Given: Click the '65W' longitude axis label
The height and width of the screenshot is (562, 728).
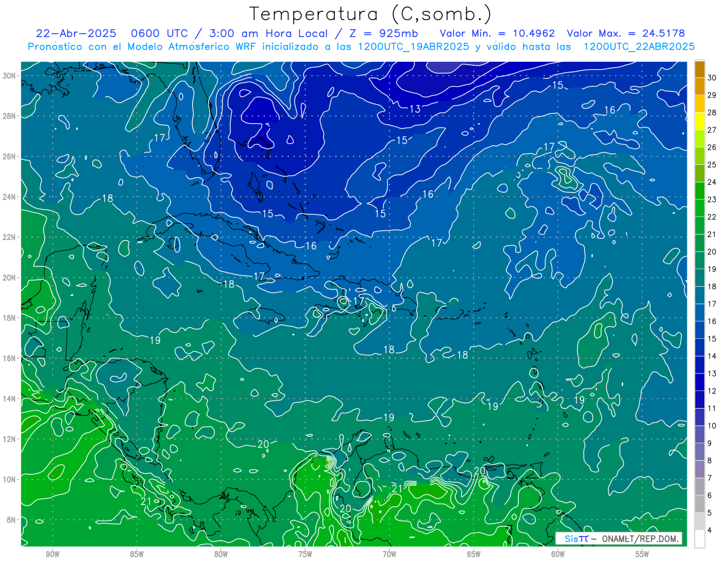Looking at the screenshot, I should [474, 554].
